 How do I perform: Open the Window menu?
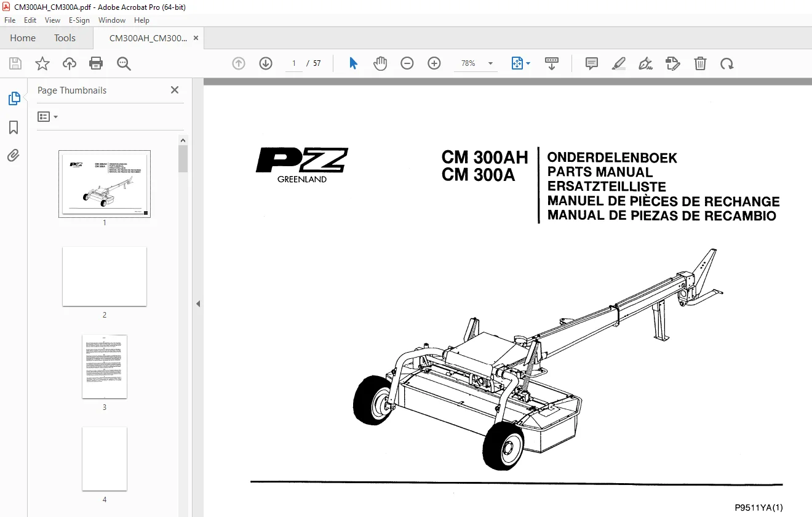click(112, 20)
